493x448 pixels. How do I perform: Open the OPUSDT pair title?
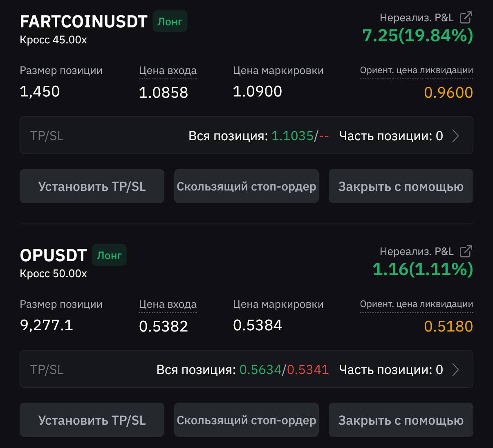[53, 255]
